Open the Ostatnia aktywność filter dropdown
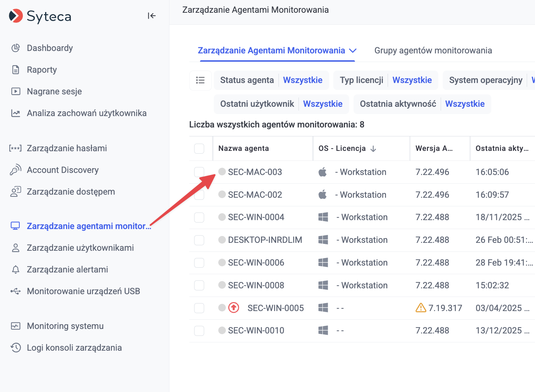This screenshot has width=535, height=392. [x=464, y=104]
